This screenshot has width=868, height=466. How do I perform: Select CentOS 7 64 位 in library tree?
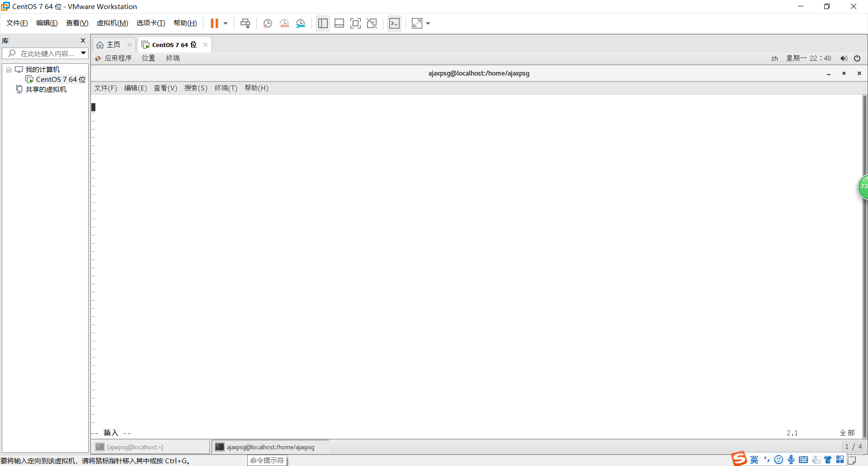[x=61, y=80]
